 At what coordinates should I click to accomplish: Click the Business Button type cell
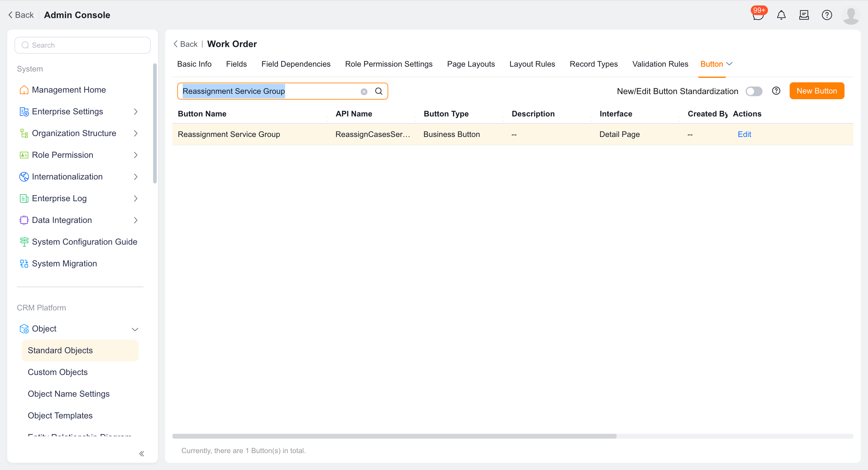tap(451, 134)
